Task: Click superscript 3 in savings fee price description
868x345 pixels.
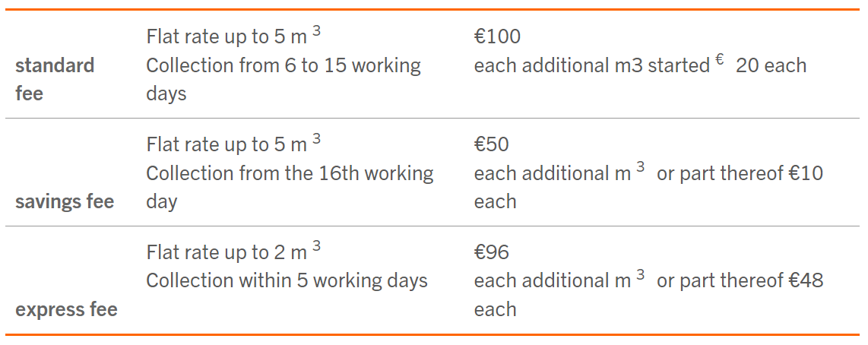Action: coord(641,167)
